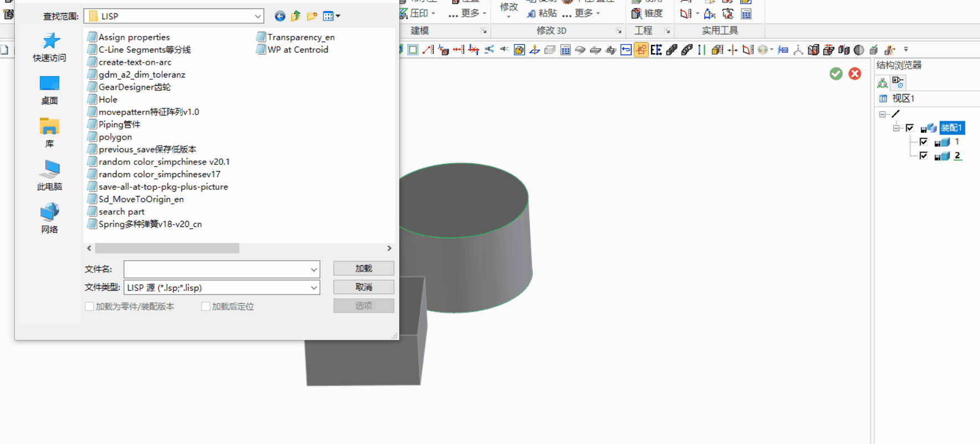Expand the 建模 group dialog launcher
The height and width of the screenshot is (444, 980).
pyautogui.click(x=483, y=31)
